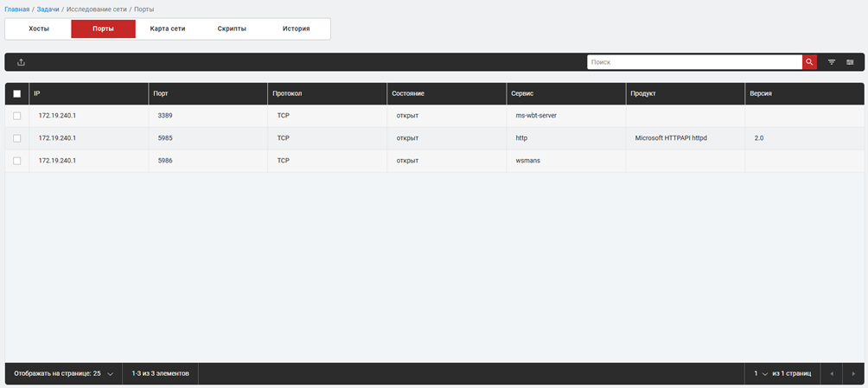Click the red search magnifier button
868x388 pixels.
[x=809, y=62]
